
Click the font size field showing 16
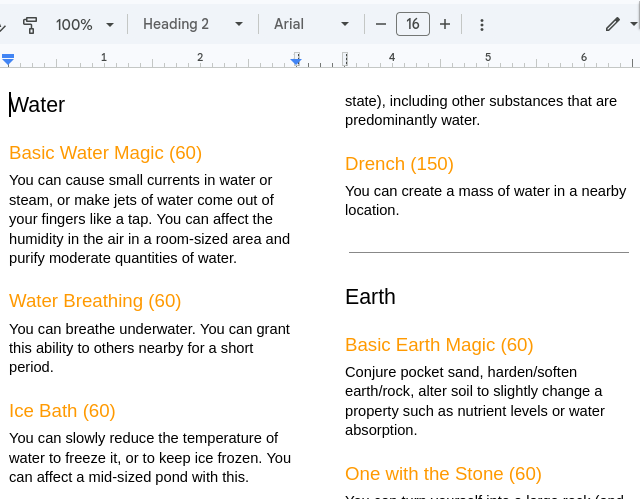point(413,24)
